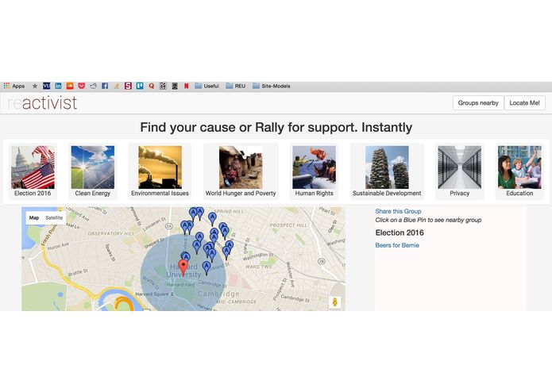552x392 pixels.
Task: Select the Human Rights cause card
Action: pyautogui.click(x=314, y=171)
